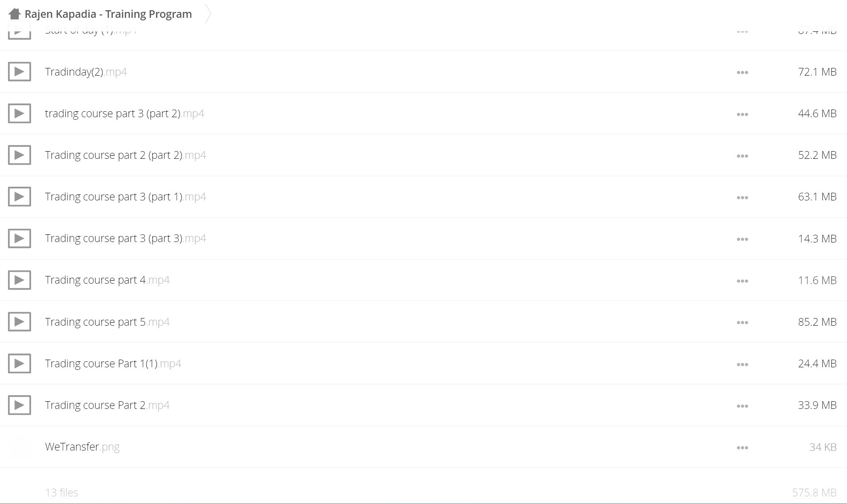Open Rajen Kapadia - Training Program breadcrumb

pyautogui.click(x=108, y=14)
